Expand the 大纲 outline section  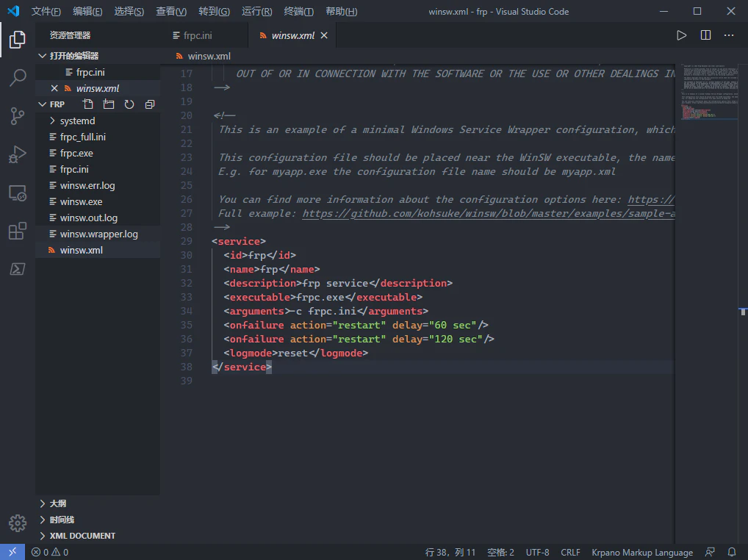(57, 503)
